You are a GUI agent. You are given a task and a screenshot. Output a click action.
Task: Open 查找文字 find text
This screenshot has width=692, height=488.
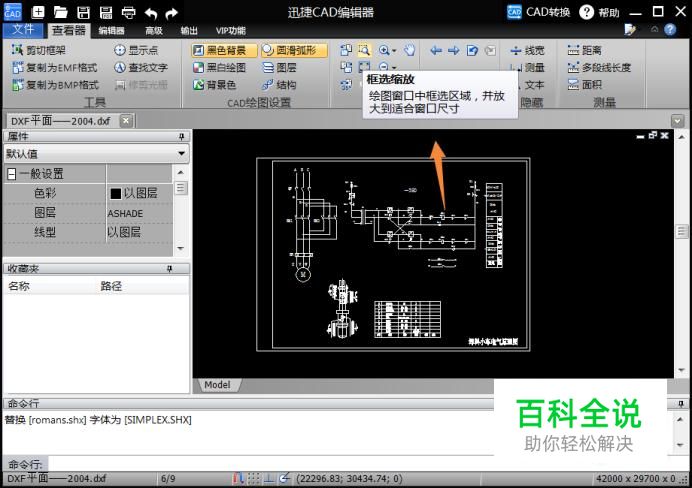[x=141, y=68]
